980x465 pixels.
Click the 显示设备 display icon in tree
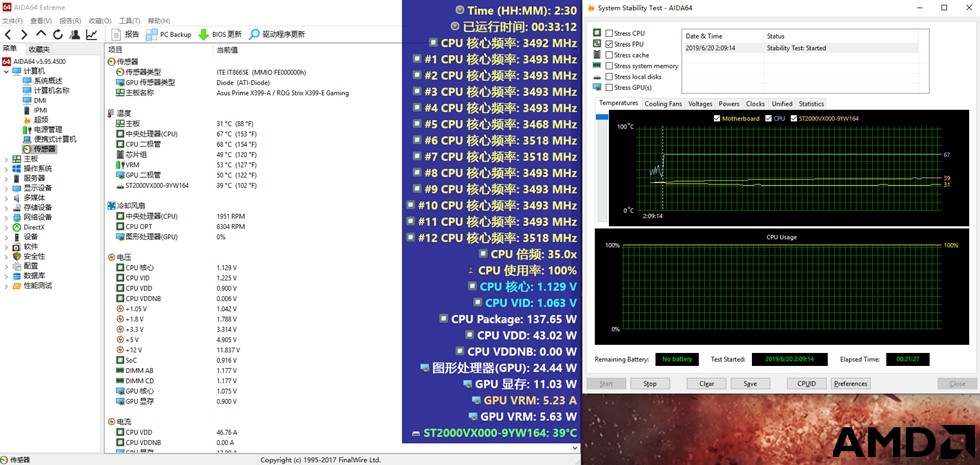[17, 188]
